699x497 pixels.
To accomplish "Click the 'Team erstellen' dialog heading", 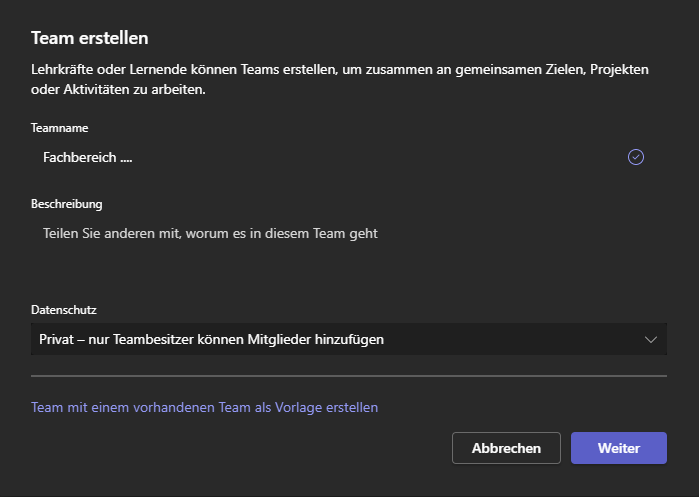I will [90, 38].
